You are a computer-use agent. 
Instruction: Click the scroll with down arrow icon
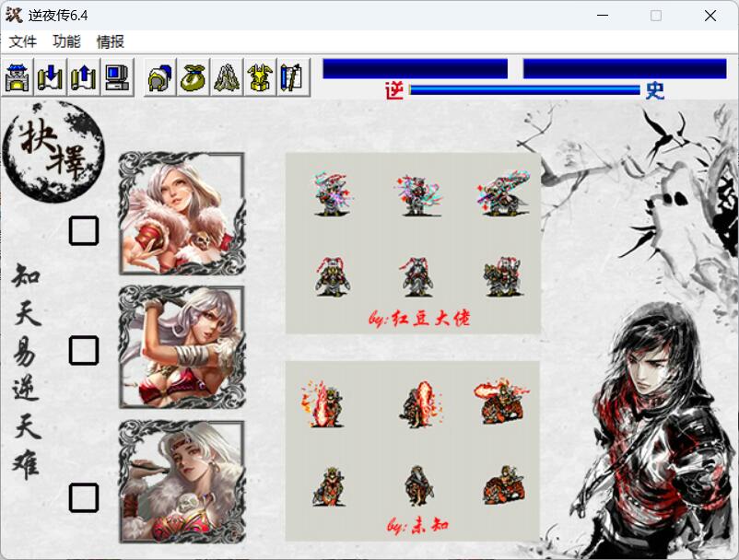pyautogui.click(x=51, y=77)
